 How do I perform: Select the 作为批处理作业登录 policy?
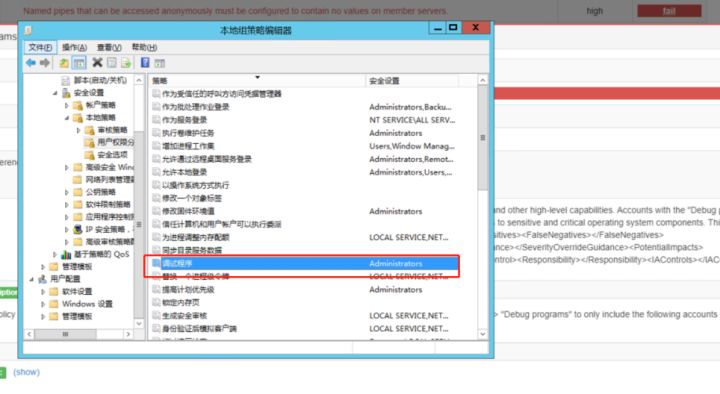coord(196,107)
